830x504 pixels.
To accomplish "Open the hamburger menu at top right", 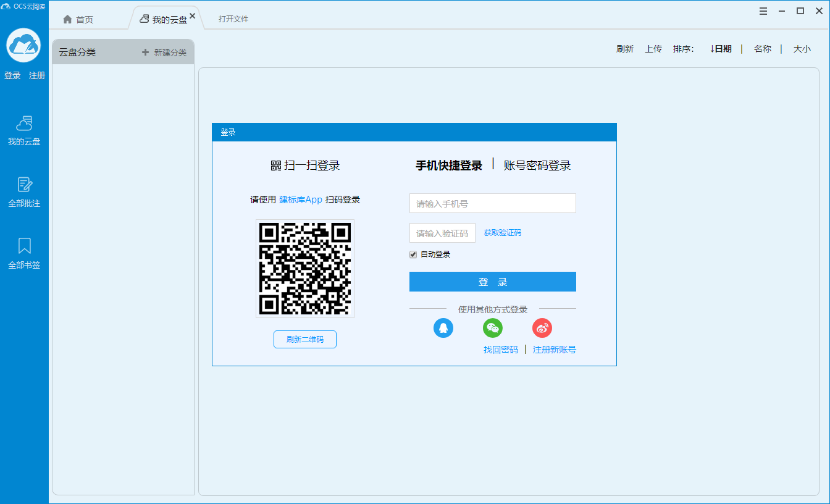I will click(763, 10).
